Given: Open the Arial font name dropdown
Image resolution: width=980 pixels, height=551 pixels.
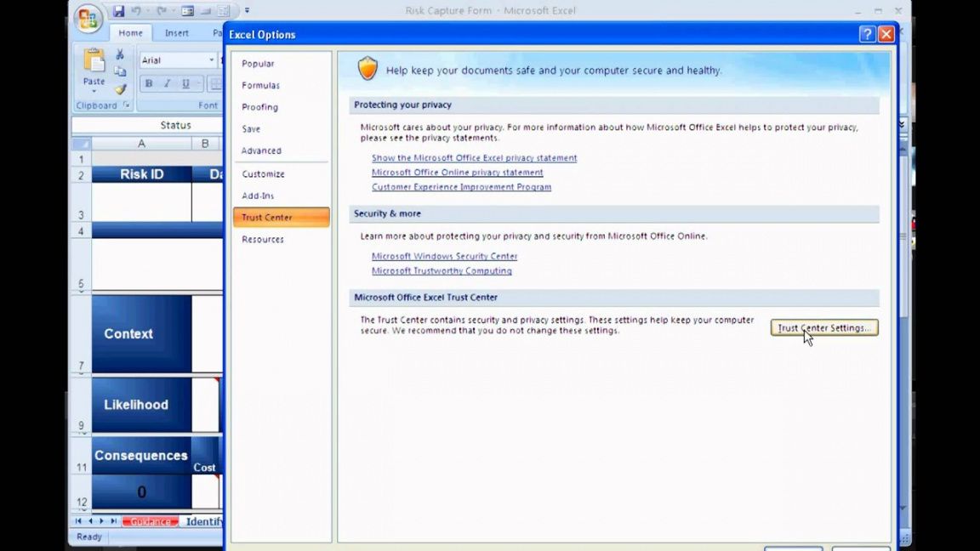Looking at the screenshot, I should [x=212, y=60].
